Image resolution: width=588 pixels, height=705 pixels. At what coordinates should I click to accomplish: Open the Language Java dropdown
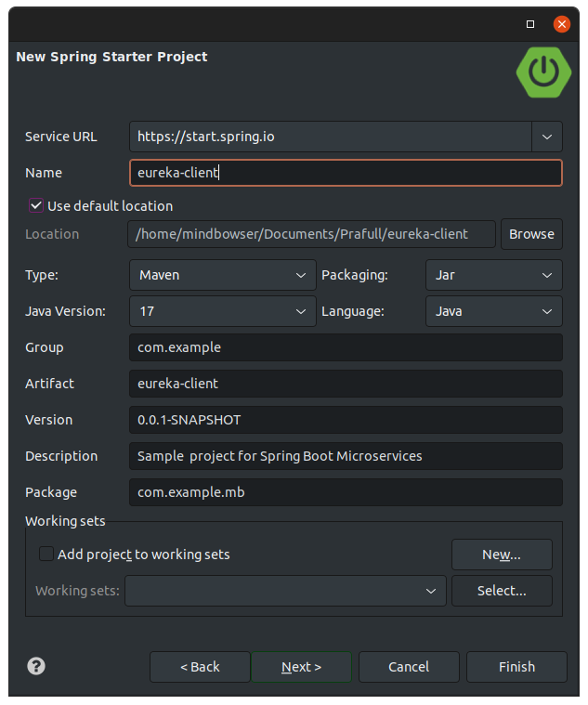(x=493, y=311)
